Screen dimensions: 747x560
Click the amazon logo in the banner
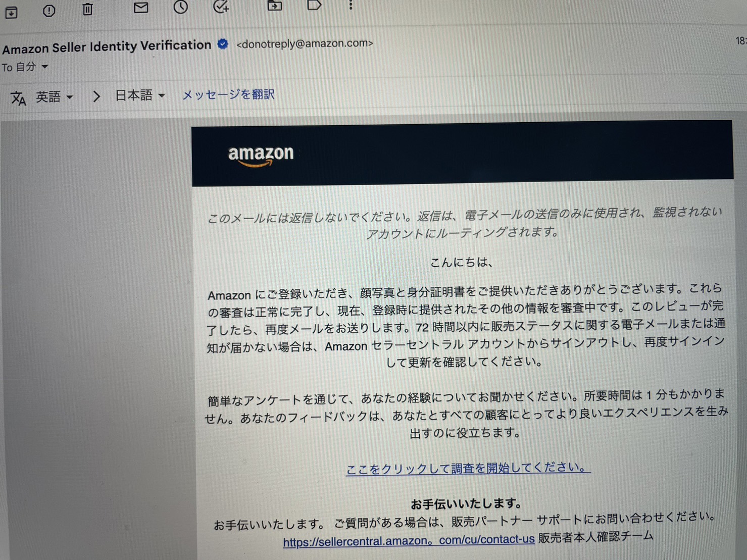coord(261,155)
